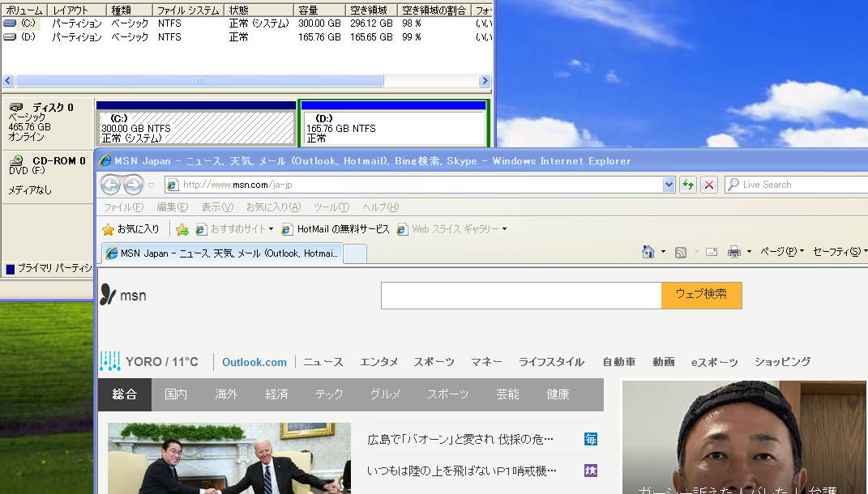868x494 pixels.
Task: Open the 自動車 navigation link
Action: (619, 362)
